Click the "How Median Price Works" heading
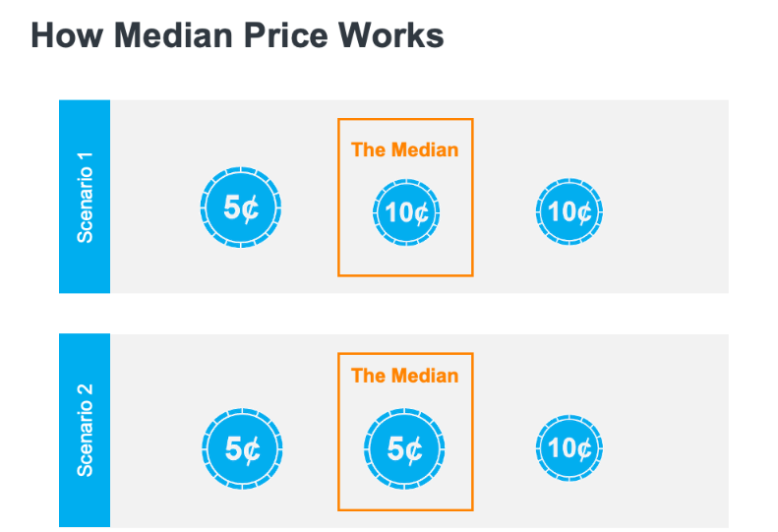This screenshot has width=778, height=532. (237, 36)
